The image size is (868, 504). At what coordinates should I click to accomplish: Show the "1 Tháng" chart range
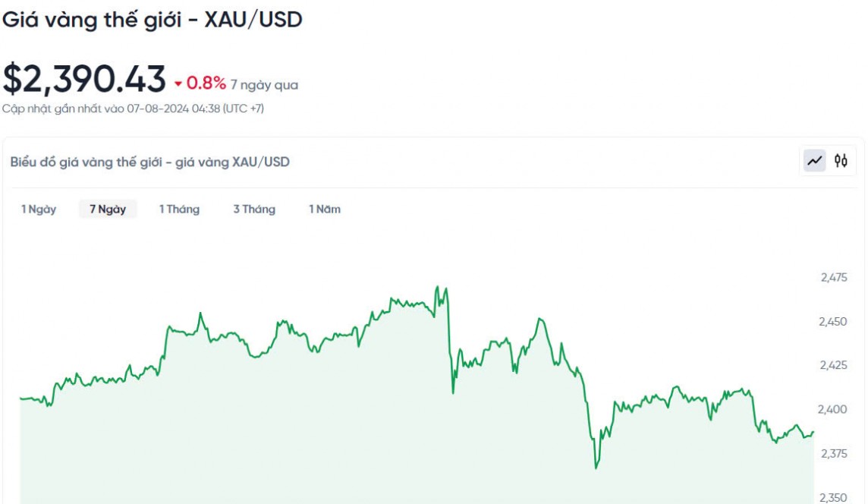click(179, 209)
